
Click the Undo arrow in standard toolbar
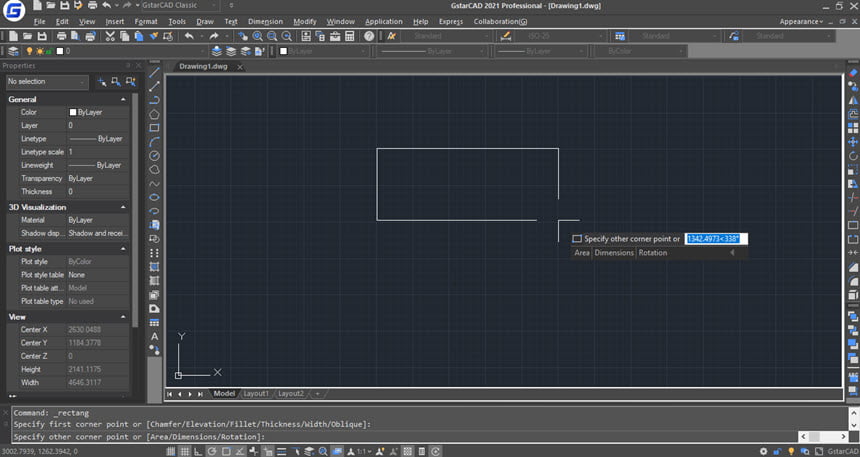[189, 36]
